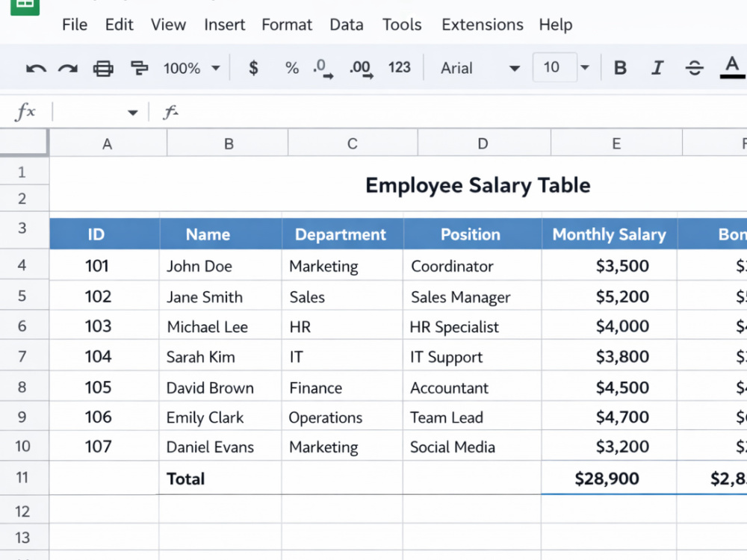Toggle bold formatting
The width and height of the screenshot is (747, 560).
(620, 68)
